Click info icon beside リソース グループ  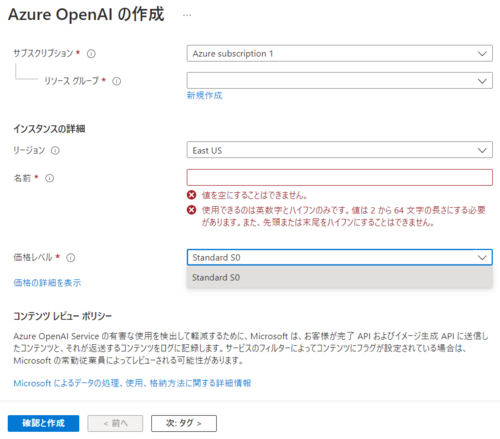click(x=116, y=81)
